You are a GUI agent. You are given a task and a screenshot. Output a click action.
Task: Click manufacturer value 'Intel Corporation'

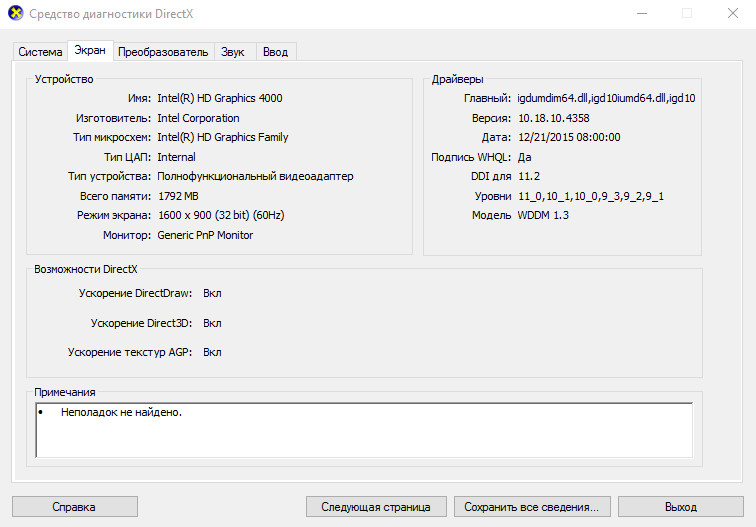[x=198, y=118]
